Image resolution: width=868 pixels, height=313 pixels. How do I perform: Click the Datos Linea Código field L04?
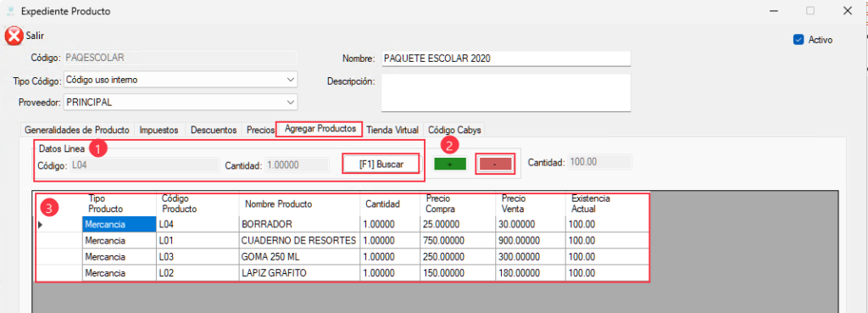(144, 165)
